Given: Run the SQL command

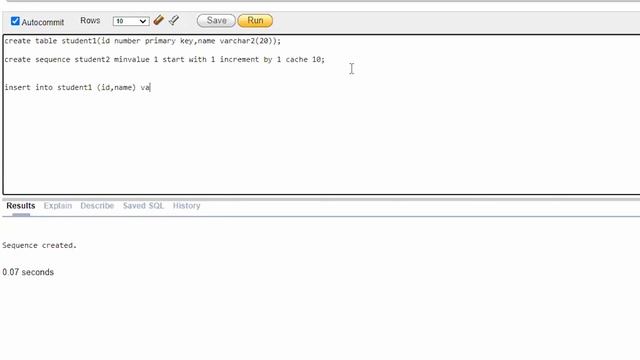Looking at the screenshot, I should [x=255, y=20].
